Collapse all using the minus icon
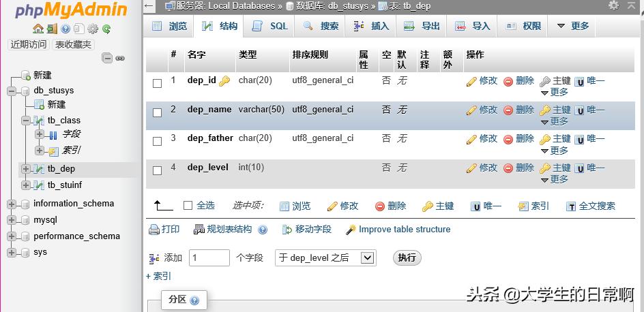 [107, 58]
